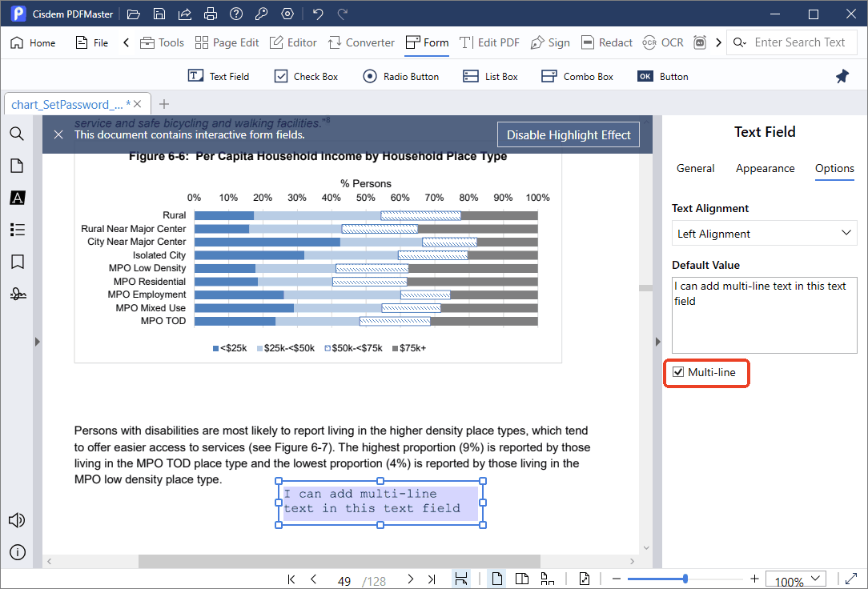Screen dimensions: 868x589
Task: Click the pin icon on form toolbar
Action: pos(842,76)
